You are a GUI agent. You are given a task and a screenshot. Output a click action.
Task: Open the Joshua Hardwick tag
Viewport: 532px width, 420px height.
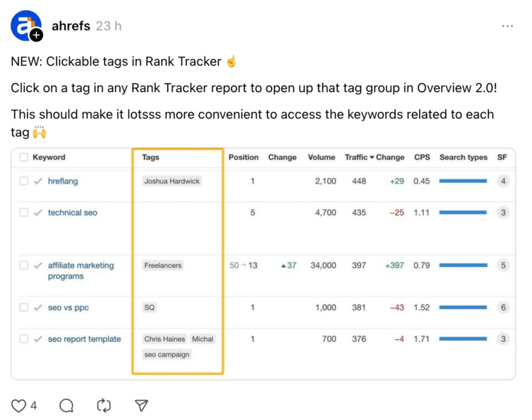click(x=171, y=181)
